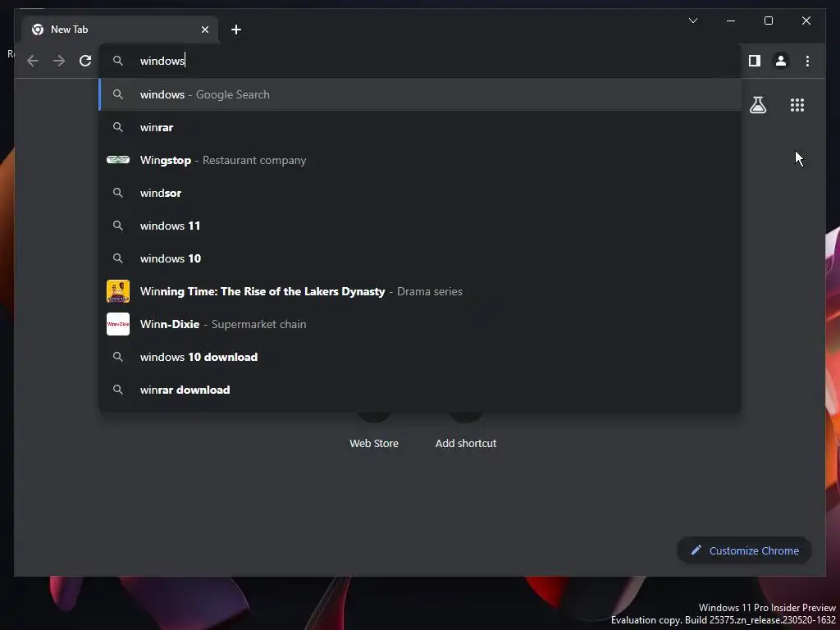Image resolution: width=840 pixels, height=630 pixels.
Task: Reload the current page
Action: (85, 61)
